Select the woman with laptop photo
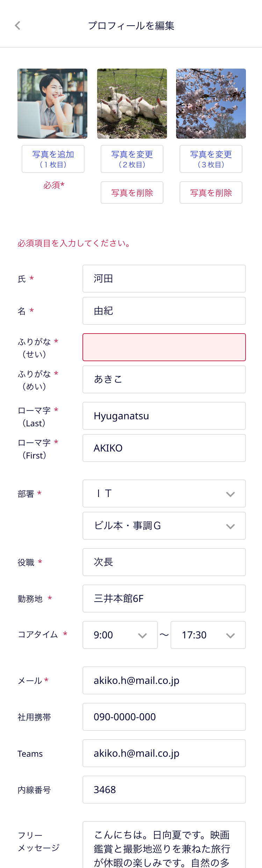The image size is (262, 868). tap(52, 104)
